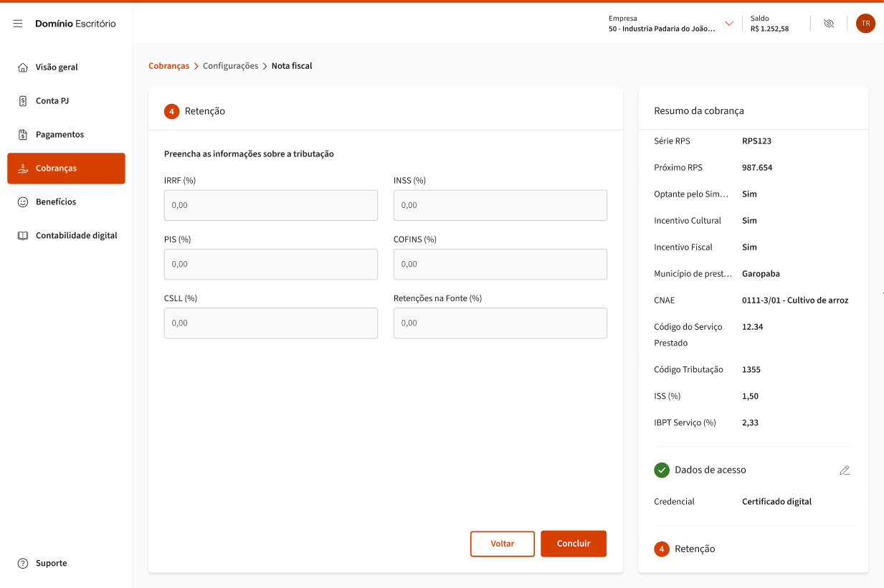Open the Cobranças sidebar menu item
The height and width of the screenshot is (588, 884).
[66, 169]
